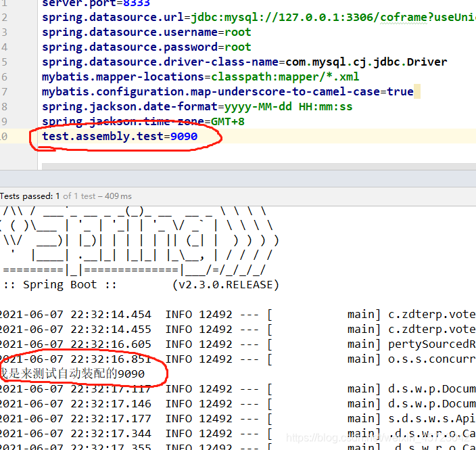
Task: Click the spring.jackson.date-format line
Action: point(197,107)
